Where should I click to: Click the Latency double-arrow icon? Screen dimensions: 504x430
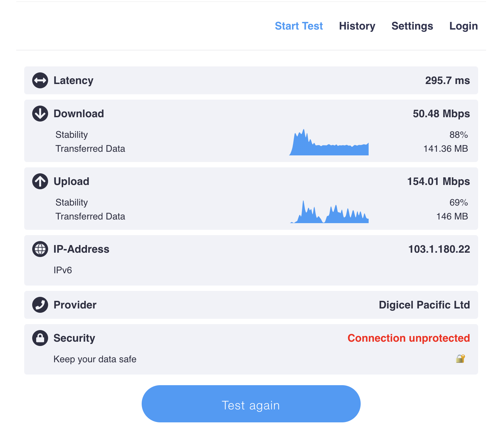pyautogui.click(x=40, y=80)
